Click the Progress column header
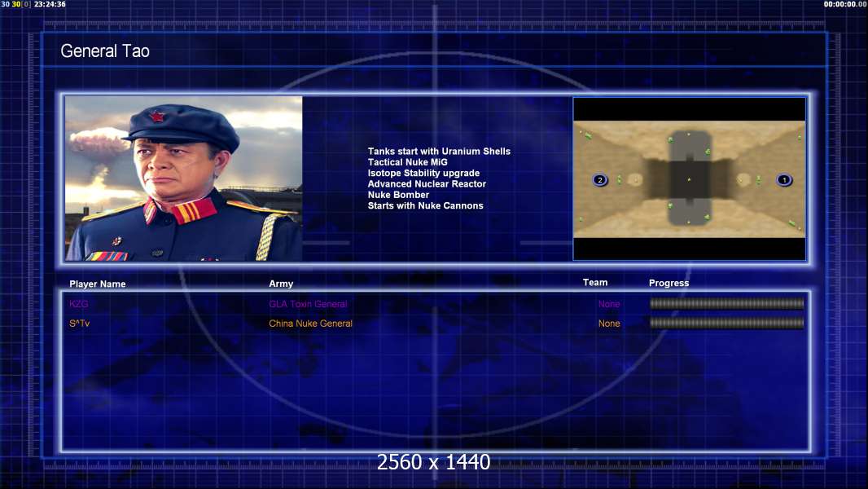The width and height of the screenshot is (868, 489). (669, 284)
